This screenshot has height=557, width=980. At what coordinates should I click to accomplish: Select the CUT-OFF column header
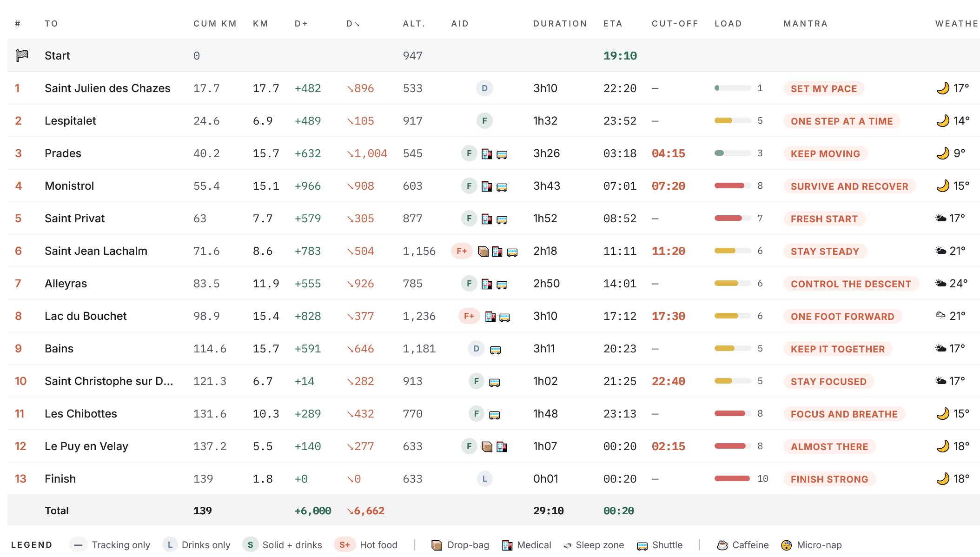(675, 24)
